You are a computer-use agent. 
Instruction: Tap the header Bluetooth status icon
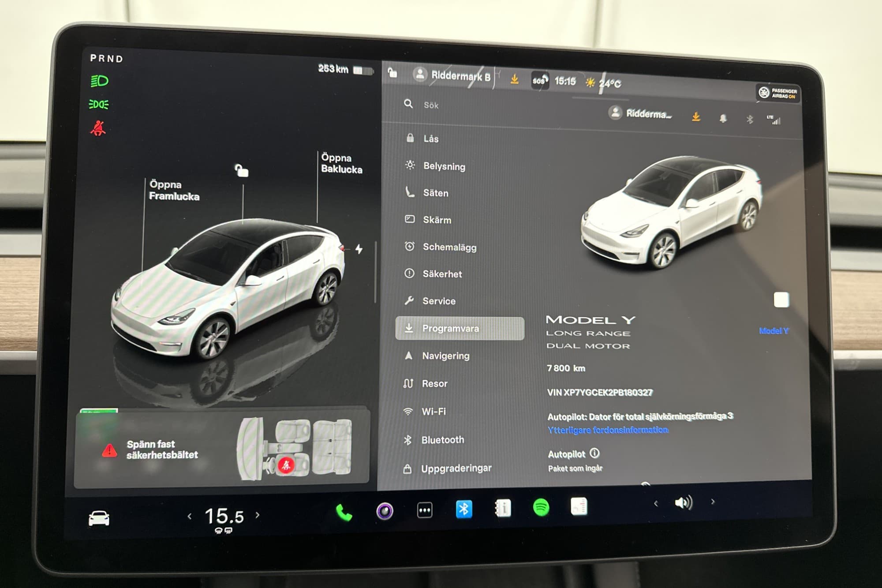click(x=749, y=119)
